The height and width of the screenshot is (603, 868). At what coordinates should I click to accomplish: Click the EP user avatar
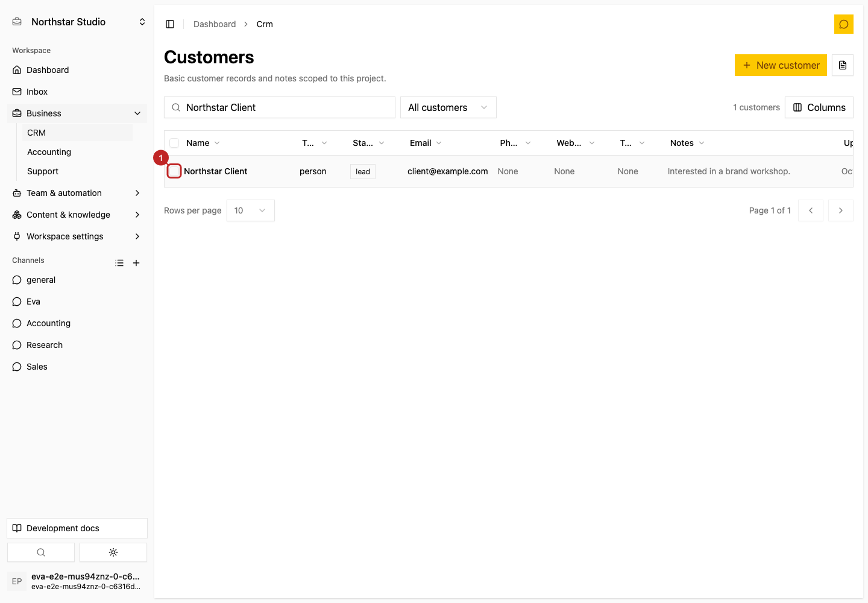pos(17,581)
